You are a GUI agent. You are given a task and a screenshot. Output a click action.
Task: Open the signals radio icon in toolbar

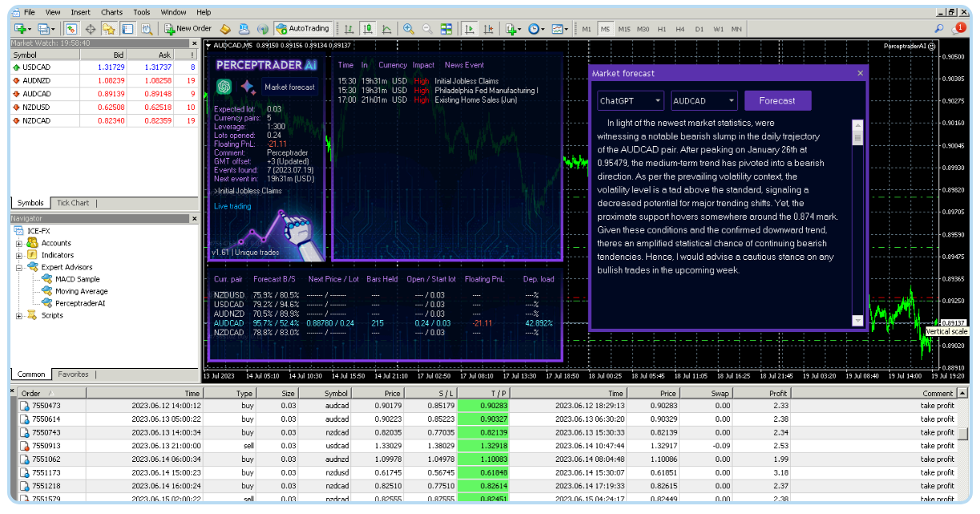(262, 29)
